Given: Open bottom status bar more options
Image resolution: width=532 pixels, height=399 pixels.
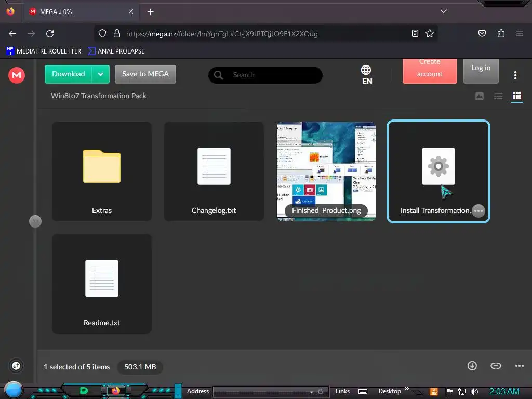Looking at the screenshot, I should [x=519, y=366].
